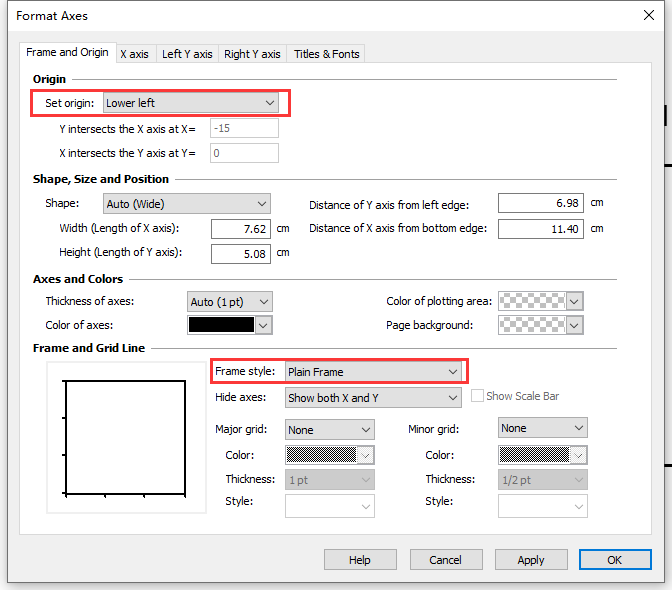Open the Titles & Fonts tab
Screen dimensions: 672x590
coord(327,54)
